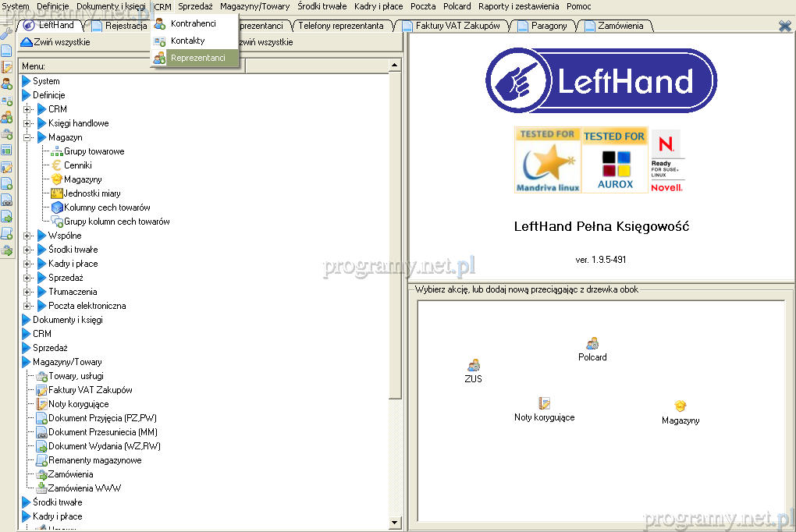Click the tree panel vertical scrollbar
The height and width of the screenshot is (532, 796).
tap(396, 234)
